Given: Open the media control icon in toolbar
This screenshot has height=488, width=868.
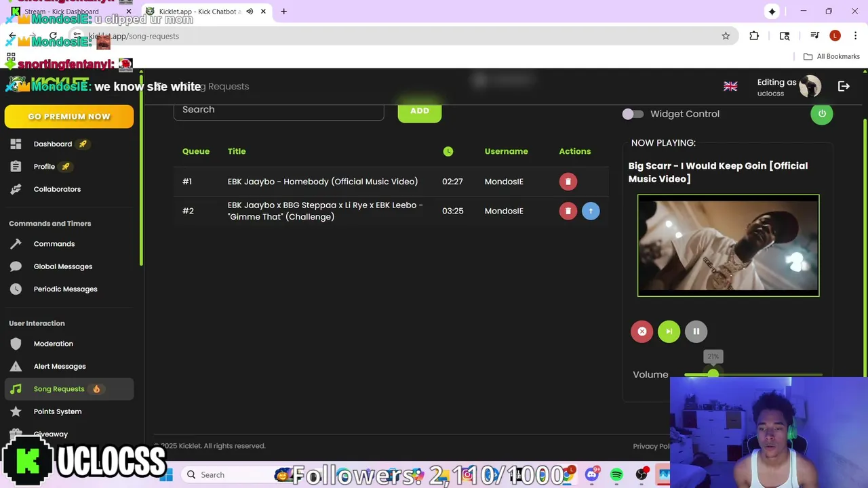Looking at the screenshot, I should pyautogui.click(x=815, y=36).
